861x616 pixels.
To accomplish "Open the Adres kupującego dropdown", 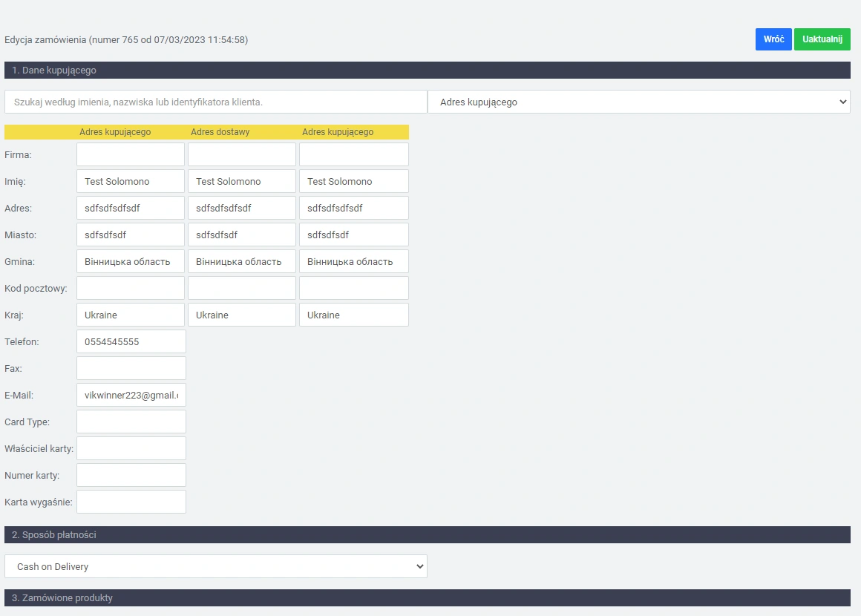I will click(638, 102).
